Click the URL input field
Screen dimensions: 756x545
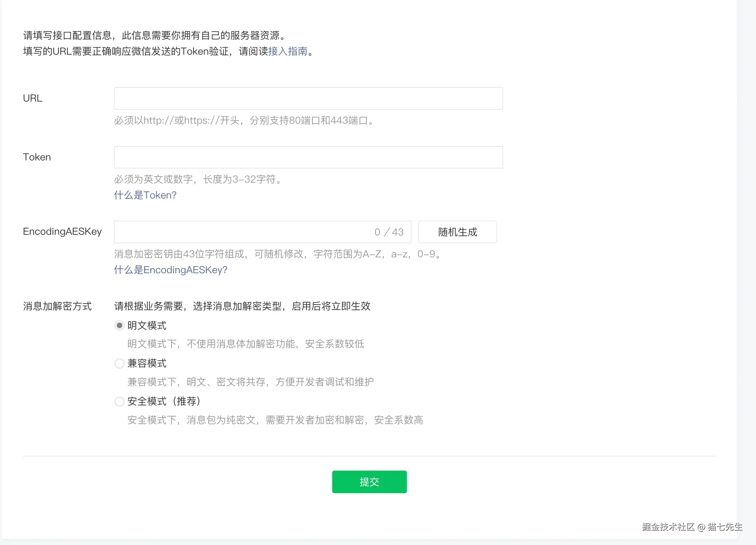click(308, 98)
